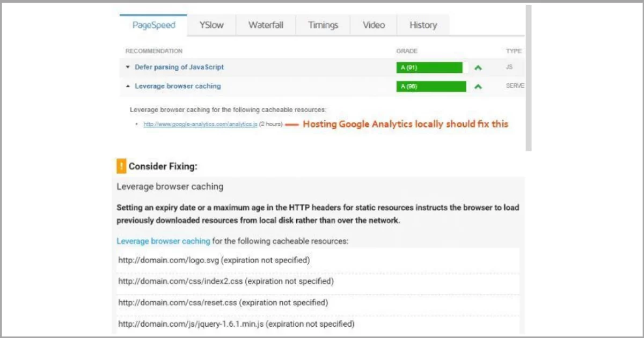This screenshot has height=338, width=644.
Task: Click the A (96) green grade bar
Action: (431, 86)
